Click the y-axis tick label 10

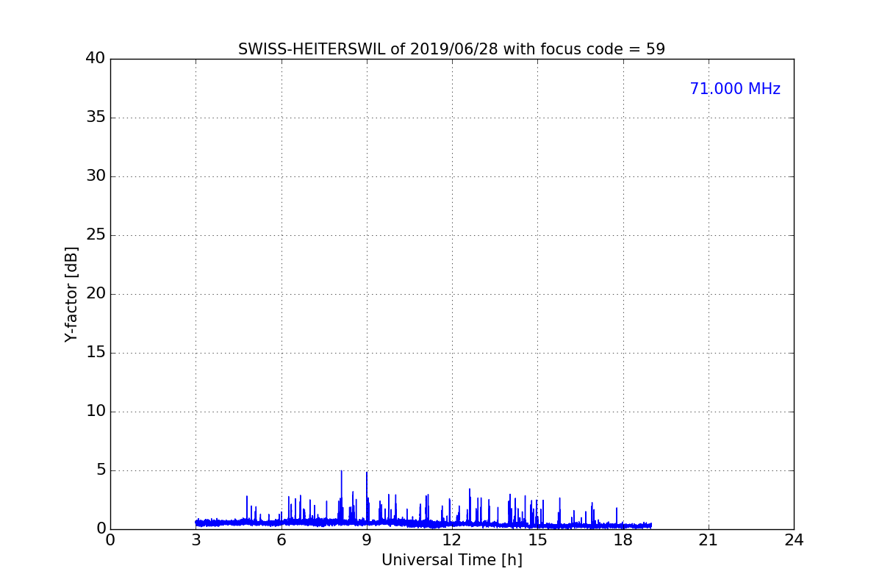point(96,412)
